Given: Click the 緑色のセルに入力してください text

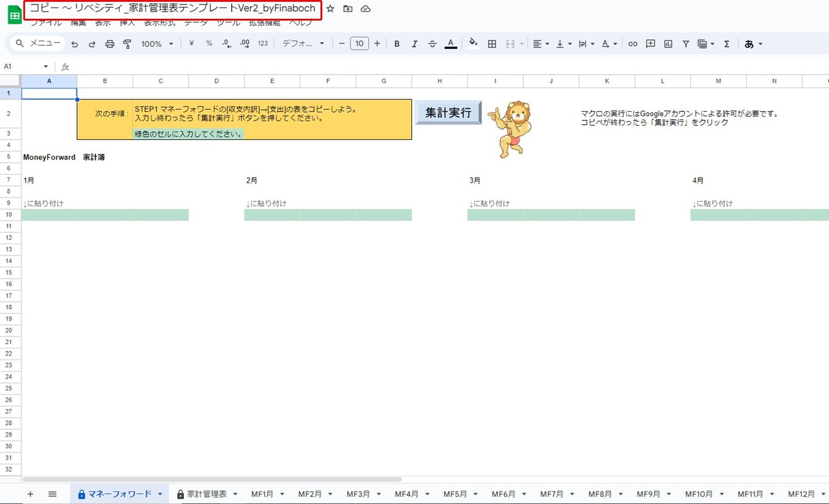Looking at the screenshot, I should (x=188, y=134).
